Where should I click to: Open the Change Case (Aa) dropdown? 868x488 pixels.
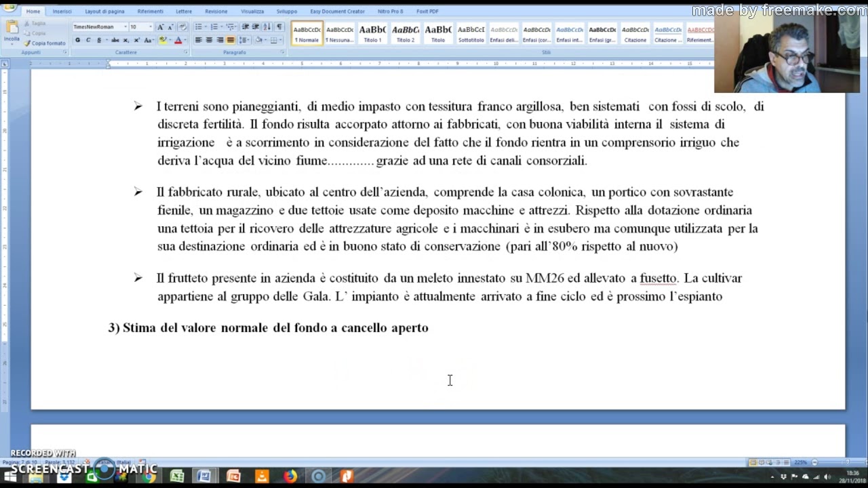[149, 41]
